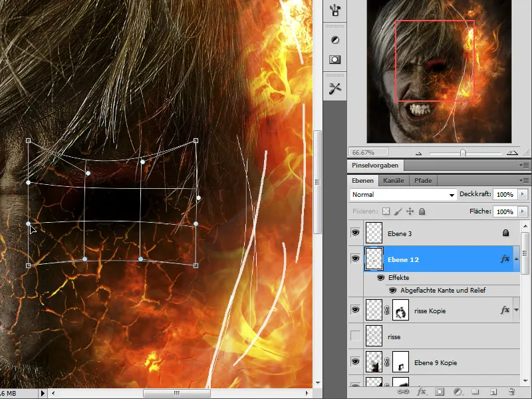Viewport: 532px width, 399px height.
Task: Click the padlock icon on Ebene 3
Action: [505, 233]
